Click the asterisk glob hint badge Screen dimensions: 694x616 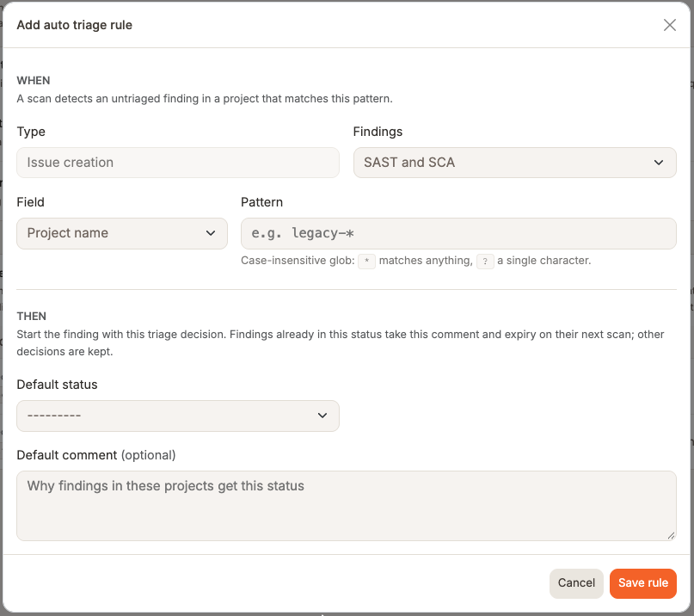pyautogui.click(x=366, y=262)
